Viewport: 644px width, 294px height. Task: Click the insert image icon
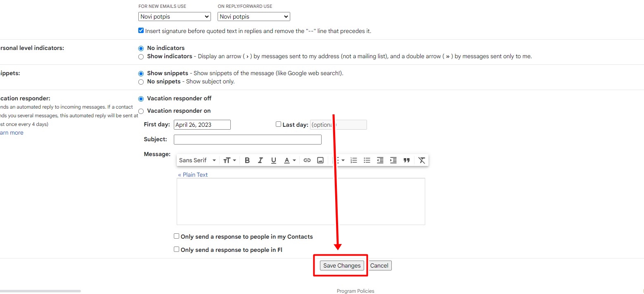point(320,160)
